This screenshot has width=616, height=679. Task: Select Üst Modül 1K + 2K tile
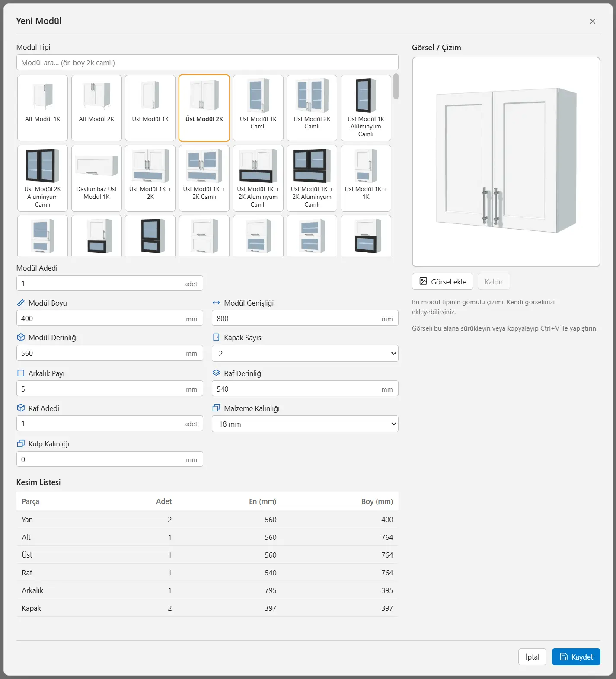(x=150, y=178)
